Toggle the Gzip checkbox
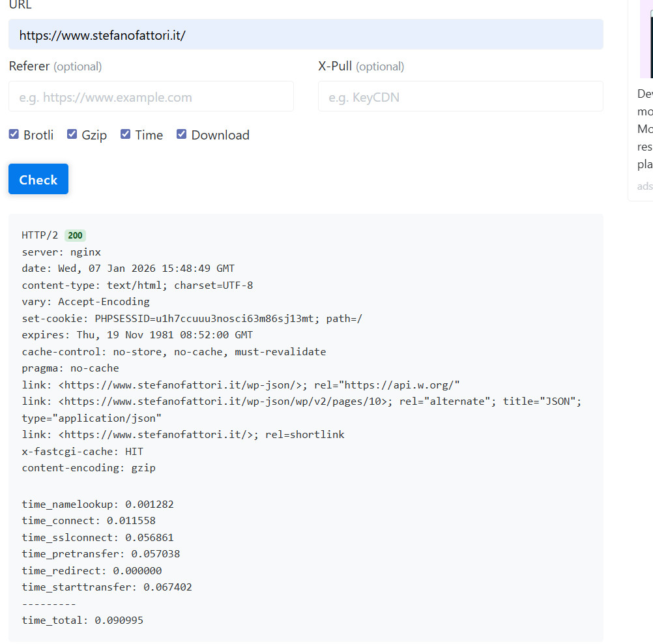 tap(72, 134)
